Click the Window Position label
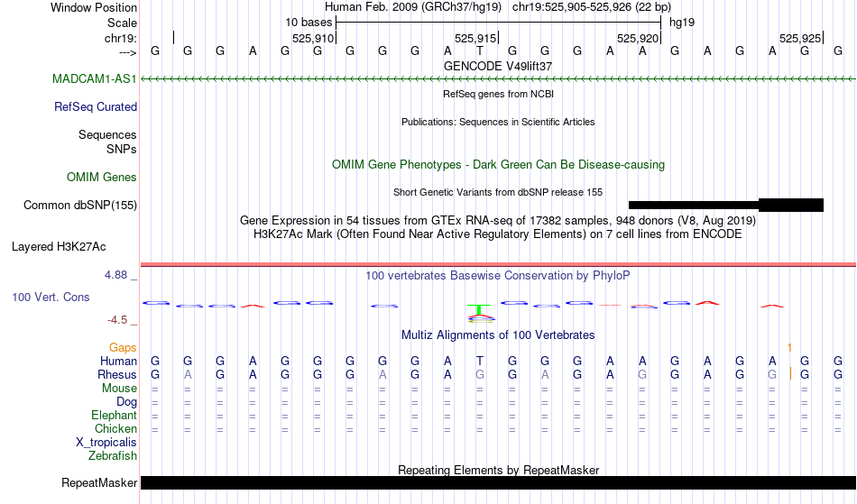Viewport: 857px width, 504px height. tap(94, 7)
